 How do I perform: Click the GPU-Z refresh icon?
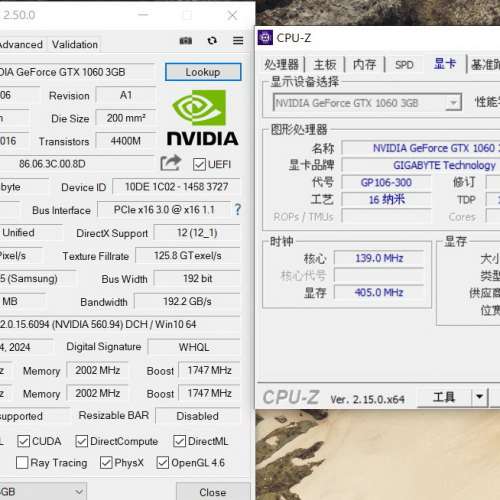click(x=212, y=41)
